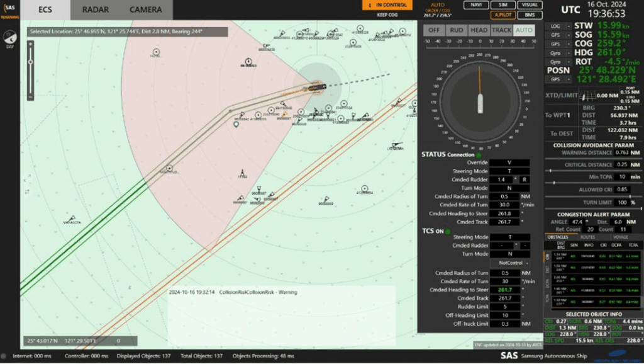Expand the NotControl dropdown
Image resolution: width=644 pixels, height=364 pixels.
click(x=510, y=263)
